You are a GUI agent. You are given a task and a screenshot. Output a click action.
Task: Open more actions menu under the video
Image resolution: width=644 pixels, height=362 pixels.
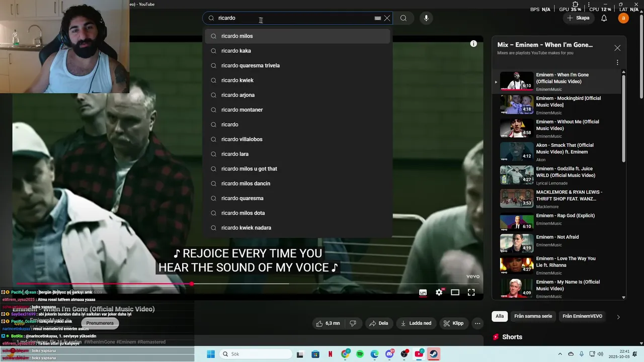click(x=477, y=323)
